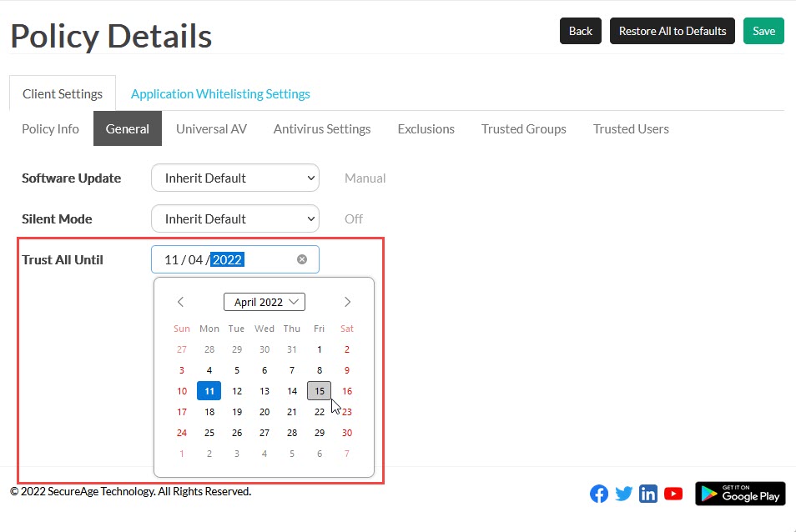Open the Trusted Groups tab
The image size is (796, 532).
[523, 128]
